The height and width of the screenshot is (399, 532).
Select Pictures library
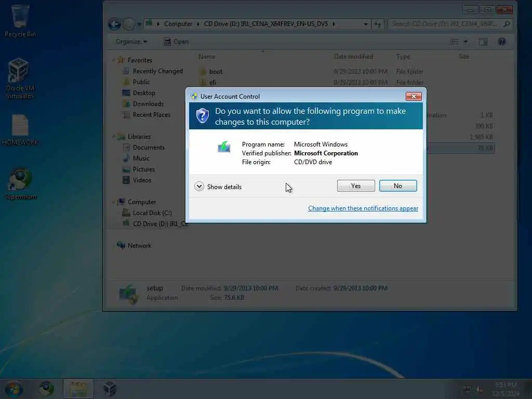pos(144,169)
